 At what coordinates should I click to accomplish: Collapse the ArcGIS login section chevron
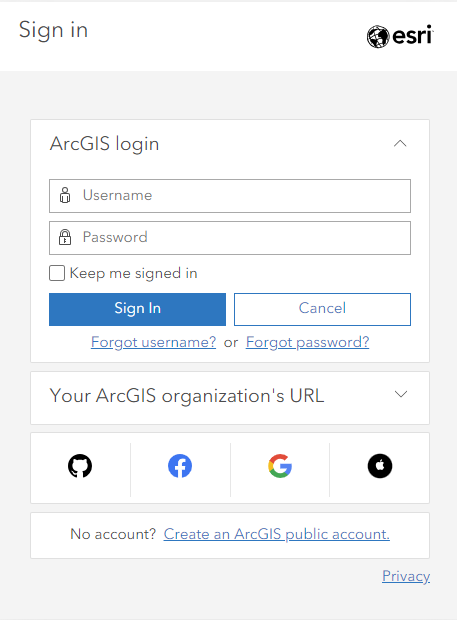[x=400, y=143]
